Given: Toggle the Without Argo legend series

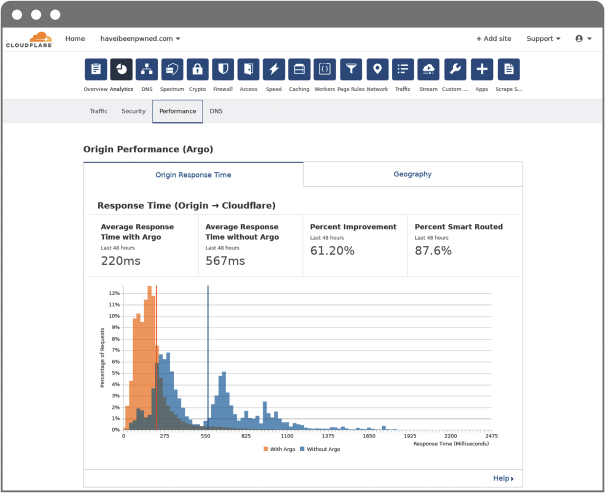Looking at the screenshot, I should 320,450.
